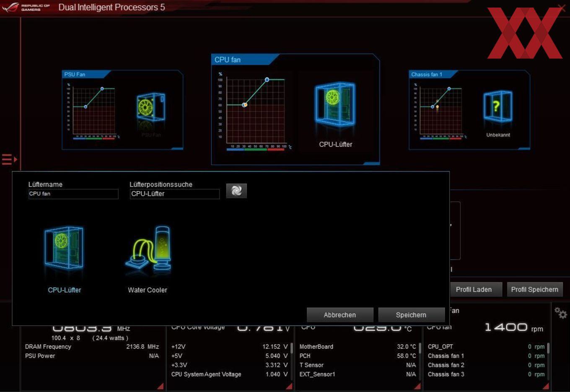Click top curve point on CPU fan graph
Viewport: 570px width, 392px height.
click(267, 80)
